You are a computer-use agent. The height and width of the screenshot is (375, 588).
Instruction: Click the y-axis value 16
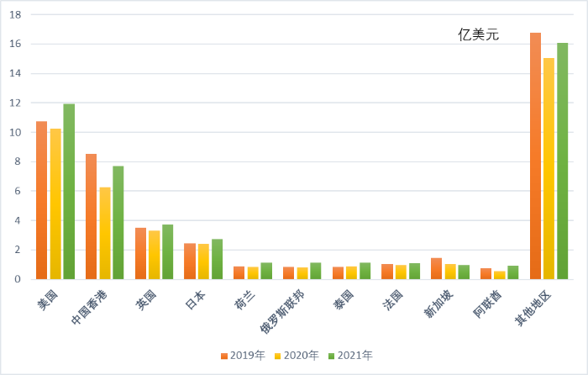tap(15, 44)
